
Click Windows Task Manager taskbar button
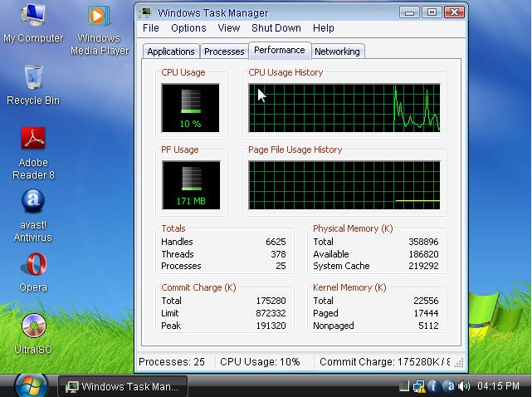click(x=123, y=386)
